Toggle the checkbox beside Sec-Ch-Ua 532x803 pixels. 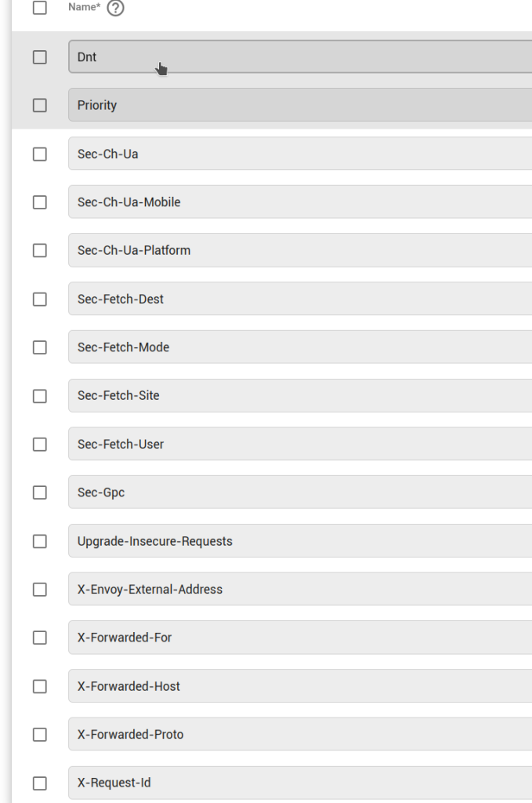40,154
